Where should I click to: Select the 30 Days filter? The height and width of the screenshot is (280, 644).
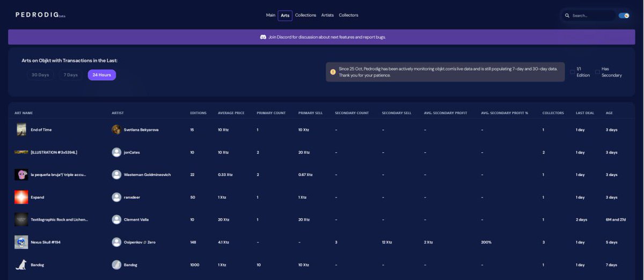pos(40,75)
